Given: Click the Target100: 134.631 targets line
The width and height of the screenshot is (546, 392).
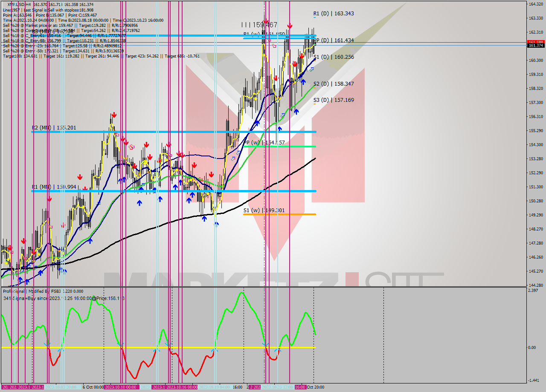Looking at the screenshot, I should pyautogui.click(x=101, y=56).
